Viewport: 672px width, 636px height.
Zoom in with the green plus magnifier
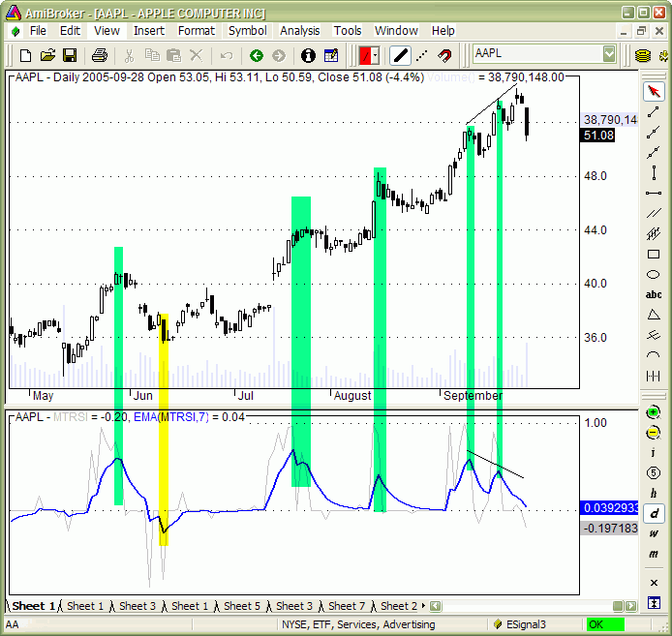point(654,412)
